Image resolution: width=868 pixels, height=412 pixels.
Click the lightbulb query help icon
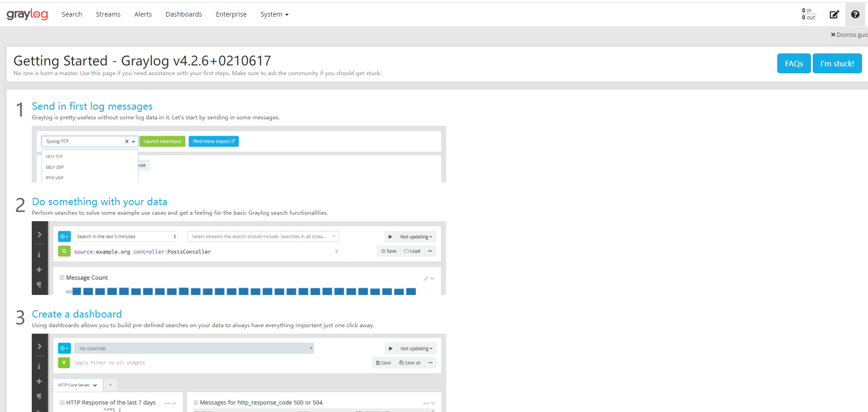[x=337, y=251]
